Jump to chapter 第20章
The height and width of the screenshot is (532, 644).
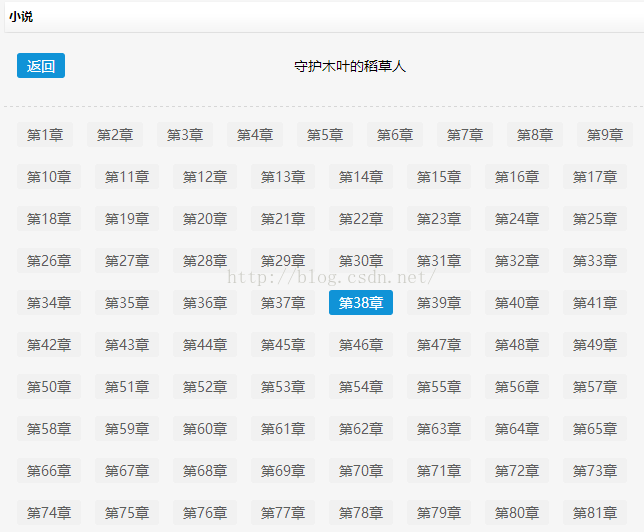coord(205,219)
